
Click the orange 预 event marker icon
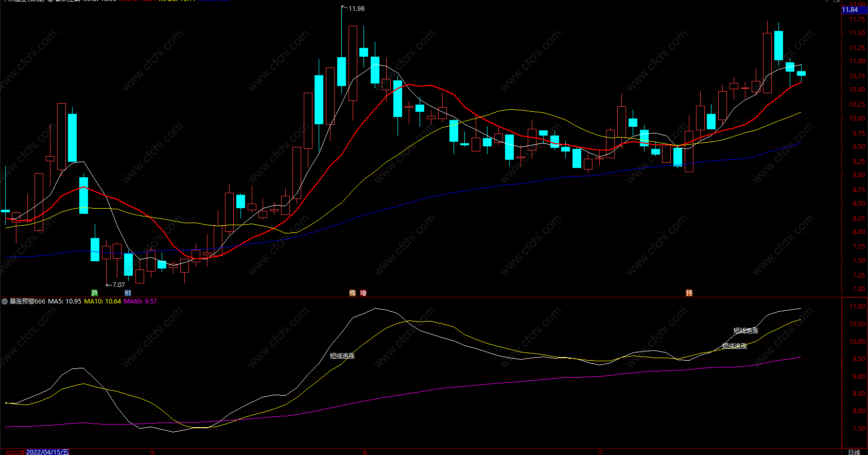click(689, 293)
